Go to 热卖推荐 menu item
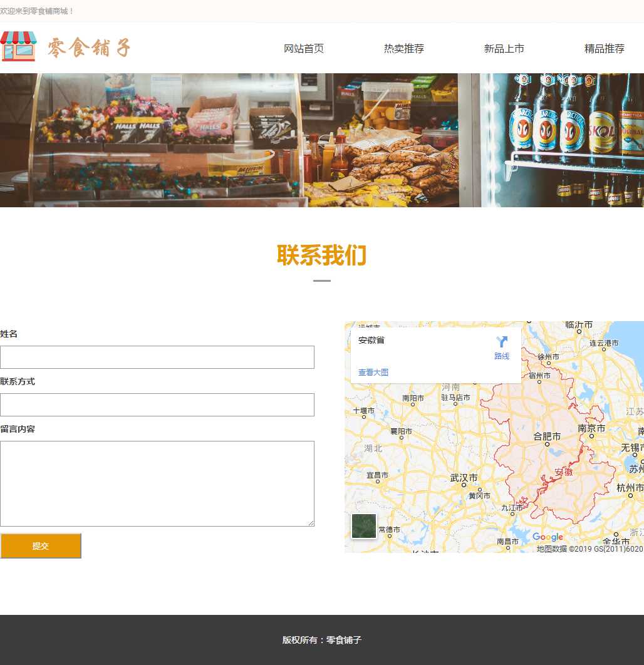This screenshot has width=644, height=665. point(404,48)
